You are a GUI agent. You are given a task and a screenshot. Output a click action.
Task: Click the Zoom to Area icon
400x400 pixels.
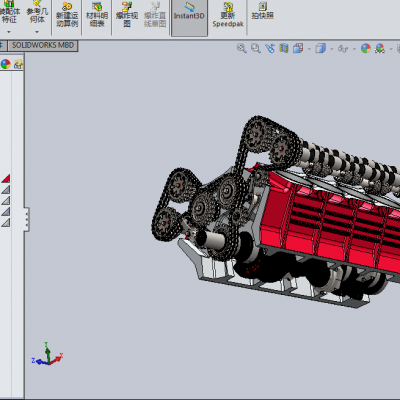(256, 48)
